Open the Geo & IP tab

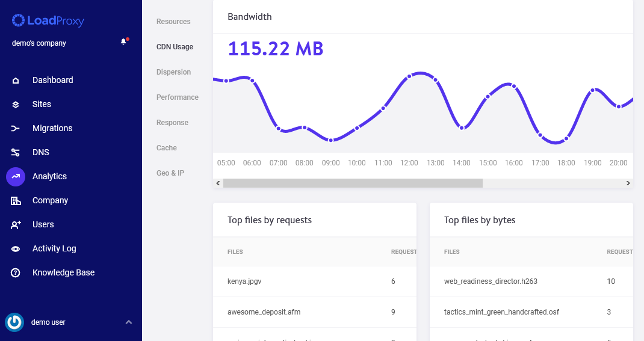[x=170, y=173]
